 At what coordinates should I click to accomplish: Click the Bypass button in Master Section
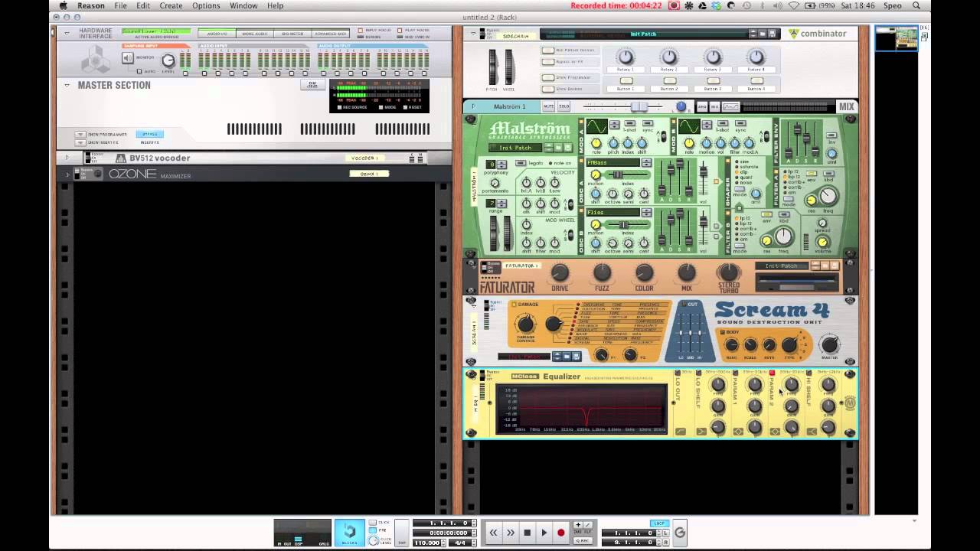pos(150,134)
